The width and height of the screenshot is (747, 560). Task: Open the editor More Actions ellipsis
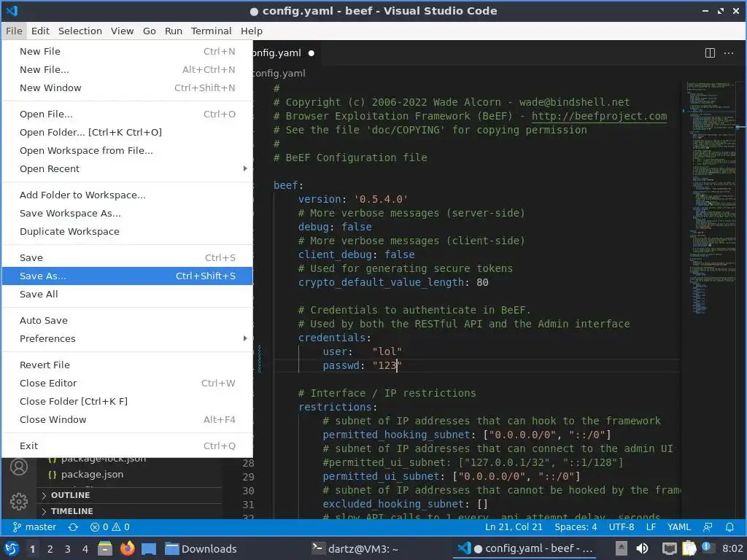click(729, 52)
